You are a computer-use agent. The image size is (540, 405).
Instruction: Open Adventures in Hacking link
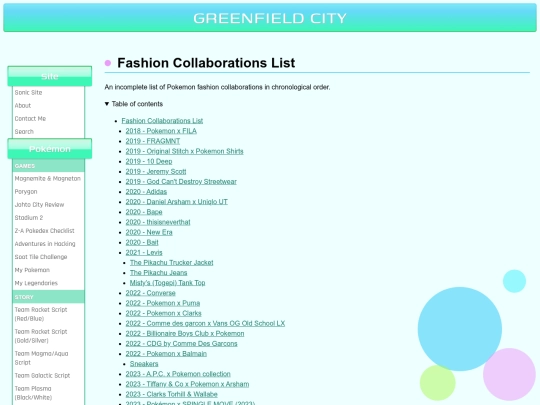tap(45, 244)
